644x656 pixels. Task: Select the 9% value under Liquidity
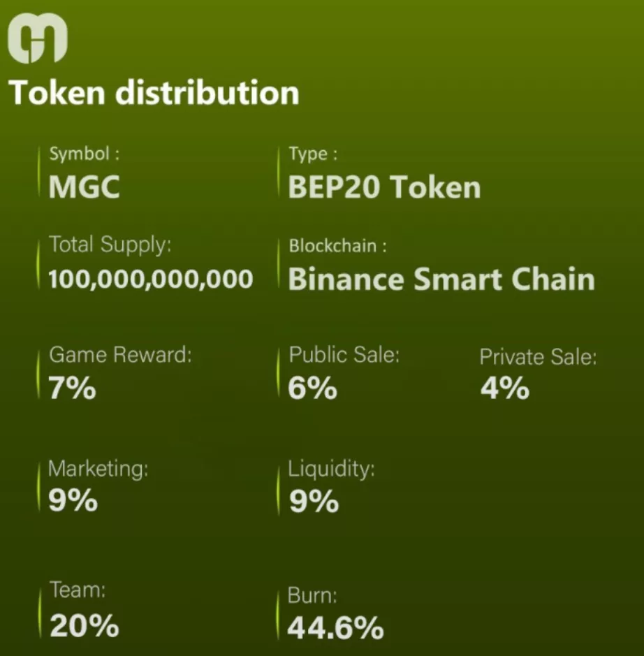point(314,502)
